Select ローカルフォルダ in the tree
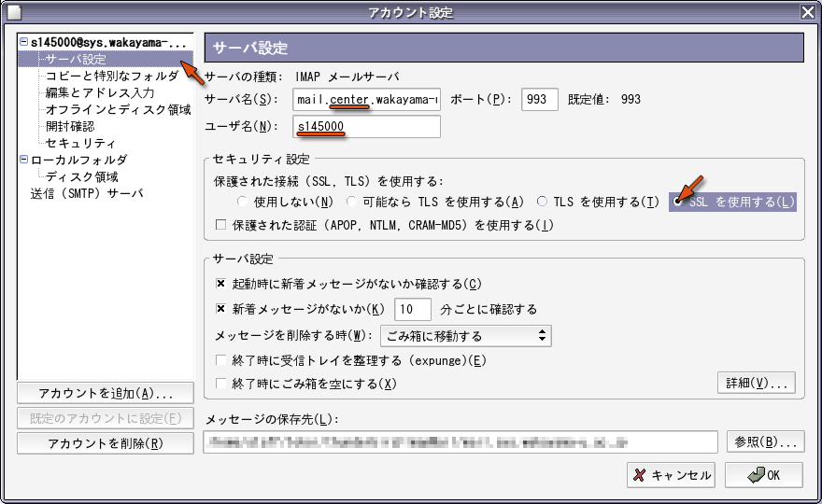The width and height of the screenshot is (822, 504). coord(79,160)
